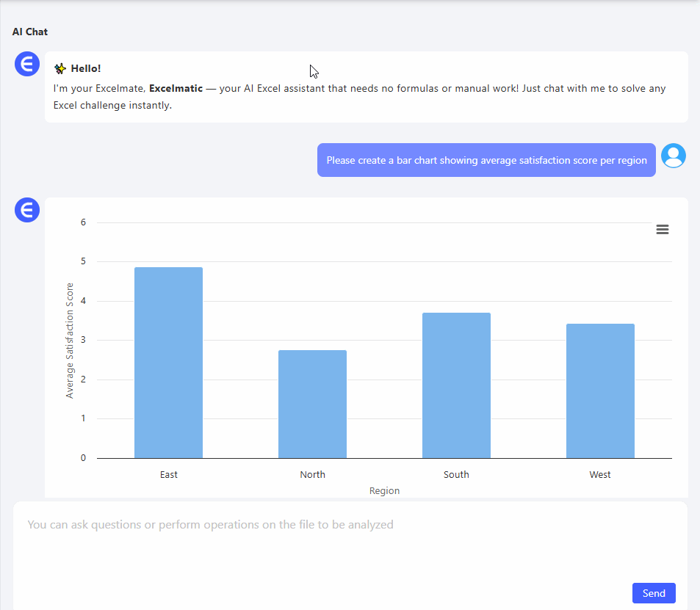Click the 'Region' x-axis title
The width and height of the screenshot is (700, 610).
coord(384,491)
